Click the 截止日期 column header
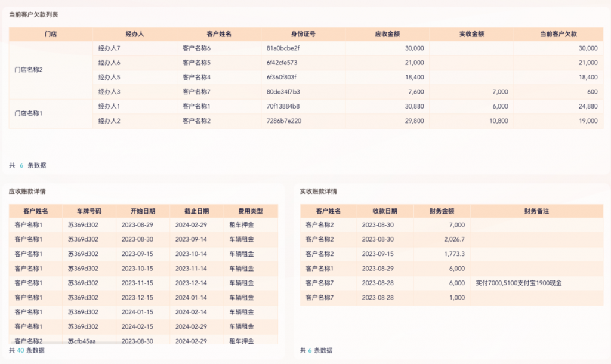Image resolution: width=611 pixels, height=364 pixels. coord(196,211)
